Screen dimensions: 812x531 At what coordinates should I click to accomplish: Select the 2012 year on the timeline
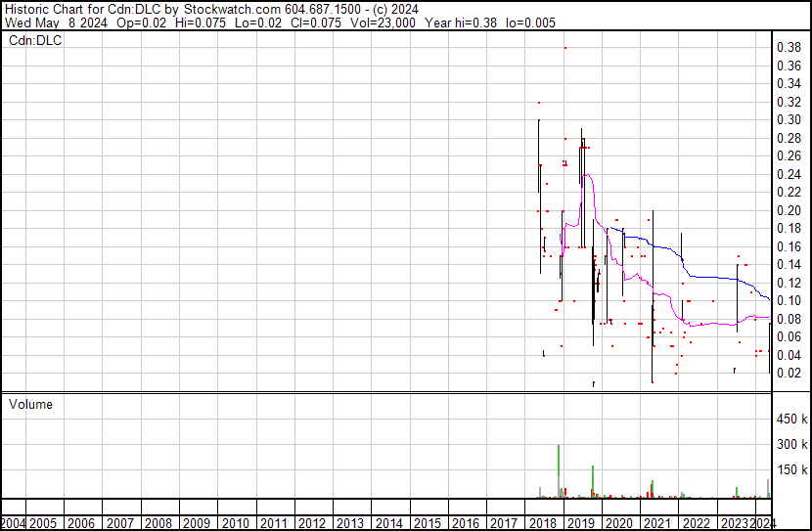coord(312,523)
